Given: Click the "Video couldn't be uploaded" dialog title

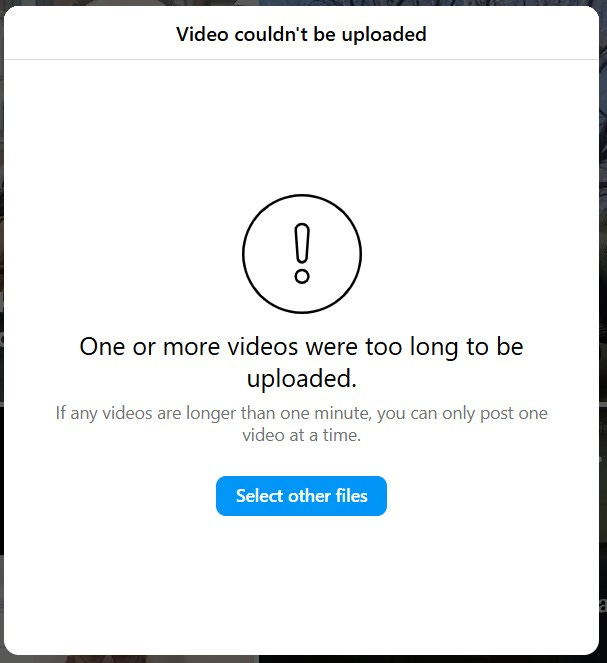Looking at the screenshot, I should (x=301, y=34).
